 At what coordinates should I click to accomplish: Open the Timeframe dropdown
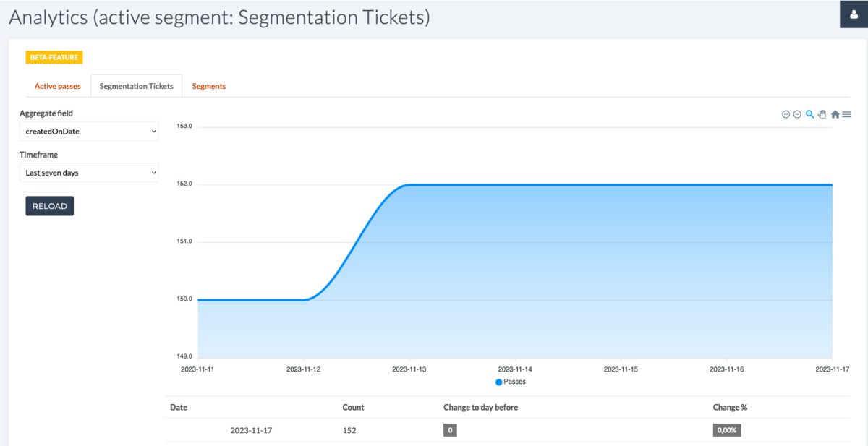88,172
